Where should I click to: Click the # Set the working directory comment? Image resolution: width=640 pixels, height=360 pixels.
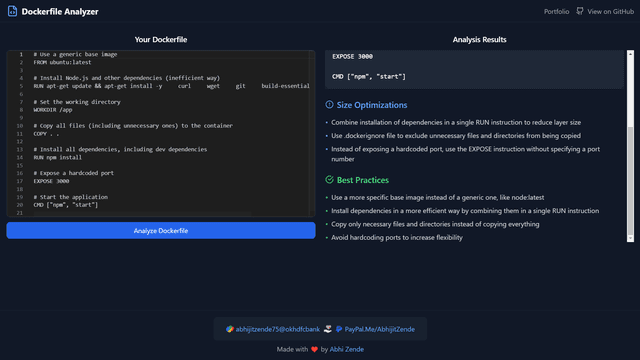[x=77, y=102]
